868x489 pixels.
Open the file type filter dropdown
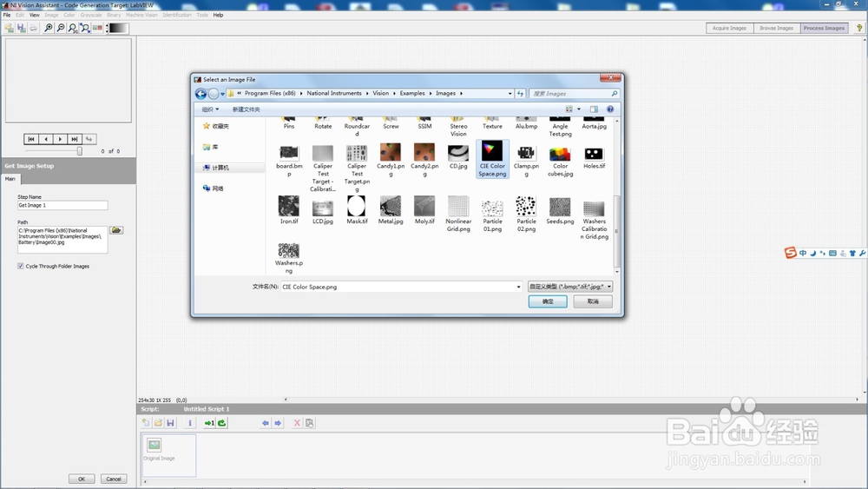570,287
